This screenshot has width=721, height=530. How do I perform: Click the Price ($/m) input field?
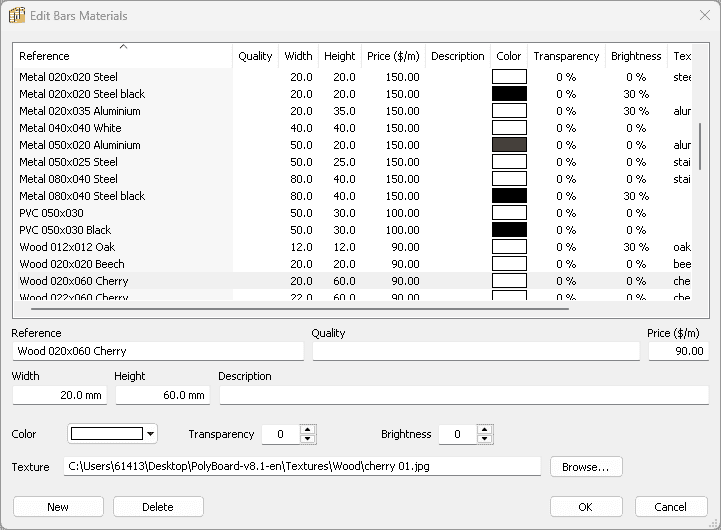tap(679, 351)
